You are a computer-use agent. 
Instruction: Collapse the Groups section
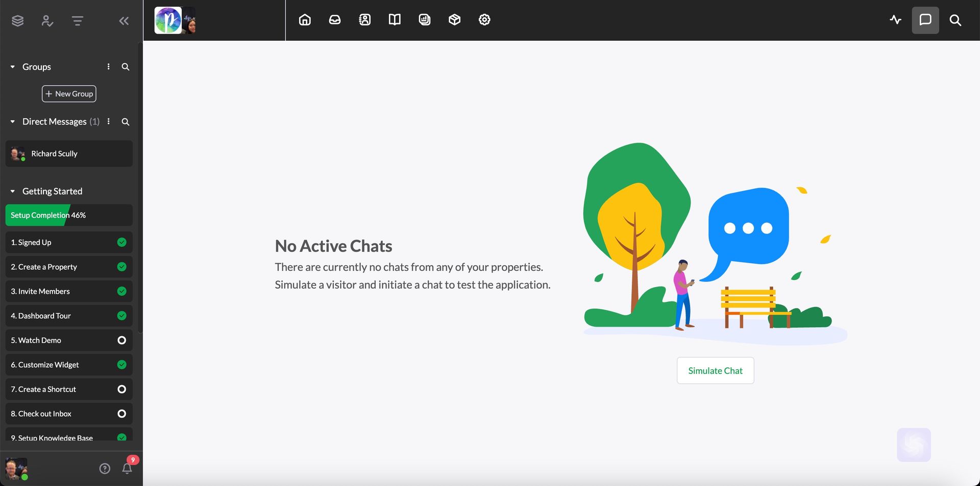tap(13, 67)
